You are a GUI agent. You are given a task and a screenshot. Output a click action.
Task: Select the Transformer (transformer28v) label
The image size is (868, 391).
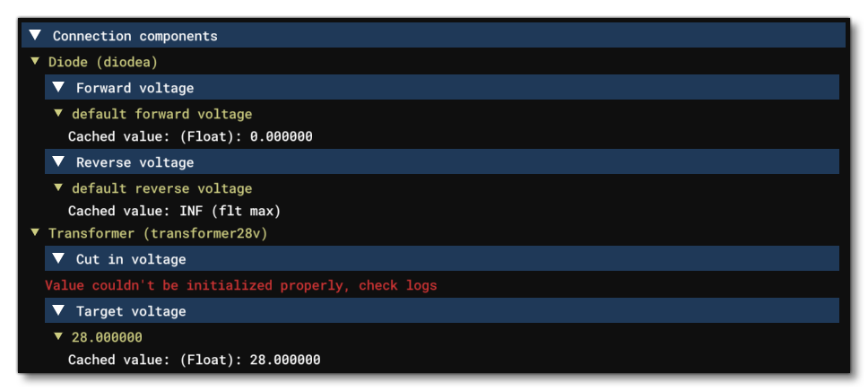[x=159, y=232]
